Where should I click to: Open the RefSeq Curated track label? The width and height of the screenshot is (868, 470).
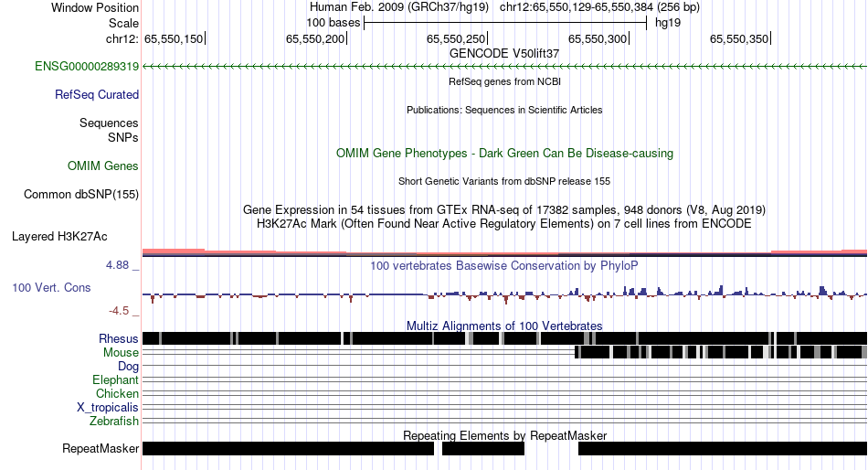tap(96, 95)
